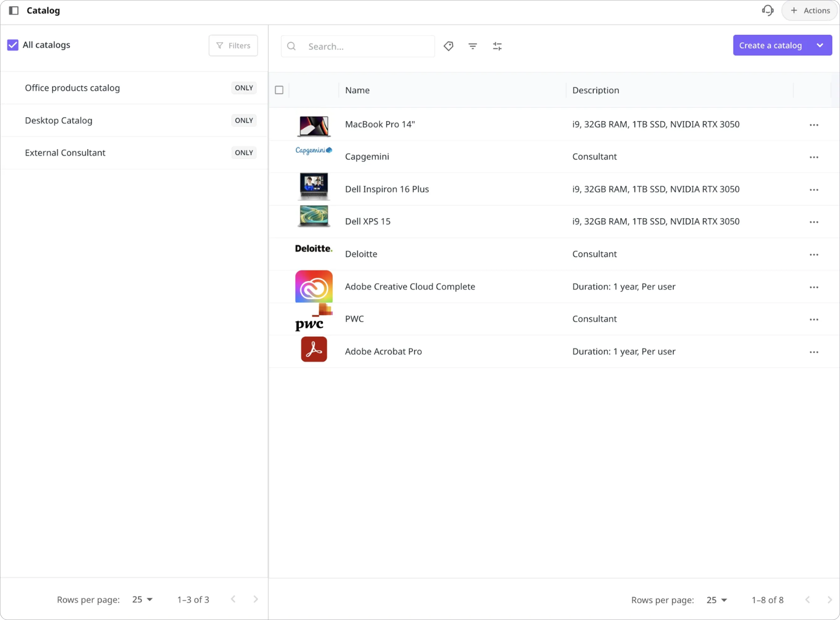Click the MacBook Pro 14" name
The width and height of the screenshot is (840, 620).
380,125
